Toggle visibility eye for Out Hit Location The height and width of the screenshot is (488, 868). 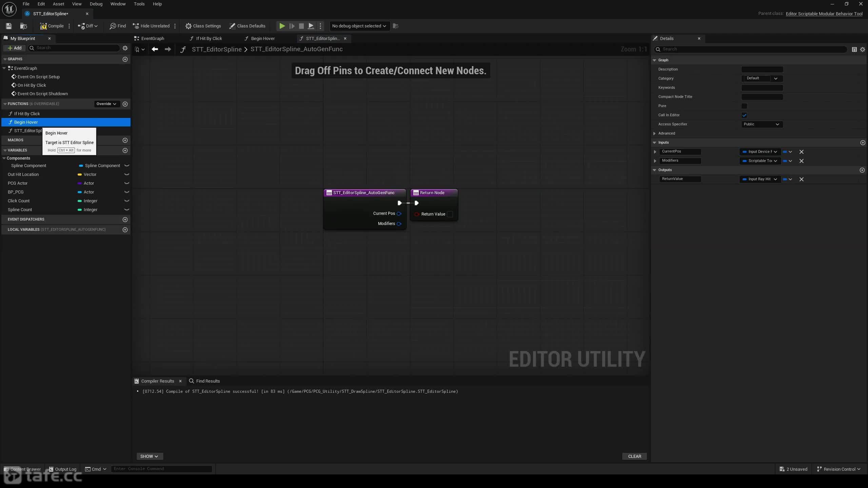coord(127,175)
